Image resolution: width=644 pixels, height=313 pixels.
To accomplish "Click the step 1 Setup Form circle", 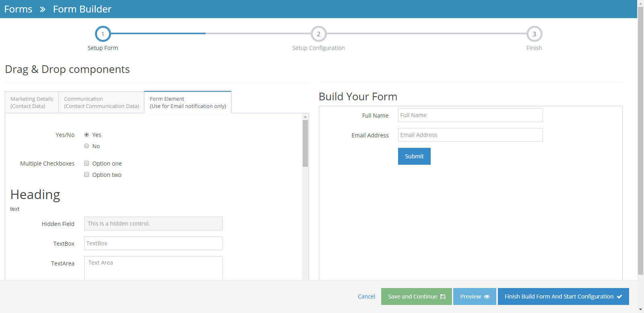I will [103, 34].
